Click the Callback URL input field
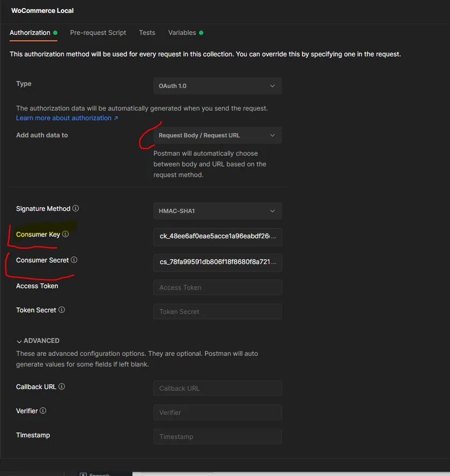This screenshot has height=476, width=450. (218, 389)
